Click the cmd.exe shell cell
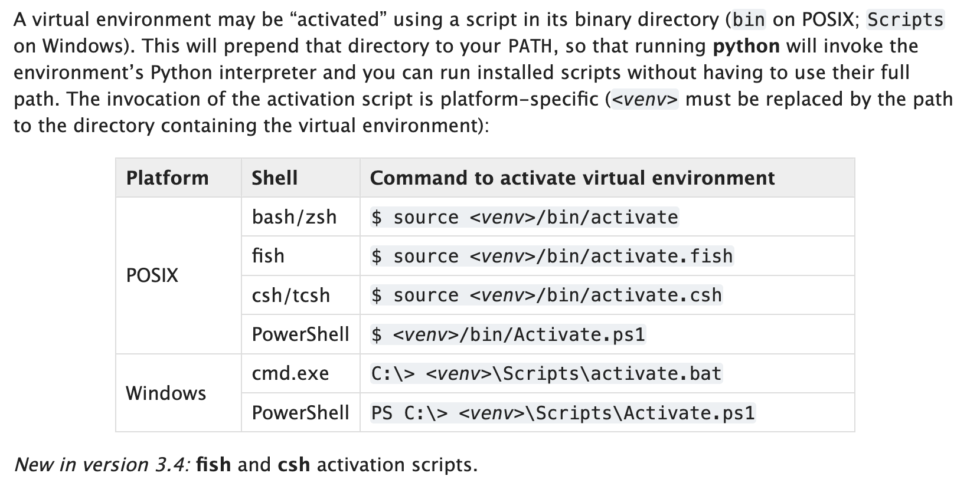 pyautogui.click(x=290, y=373)
